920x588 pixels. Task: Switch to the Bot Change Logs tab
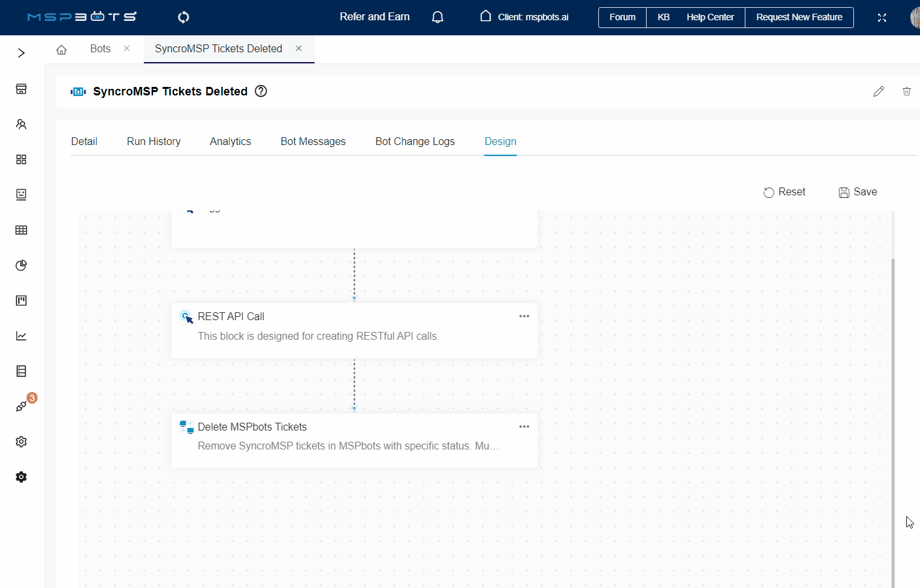tap(415, 142)
